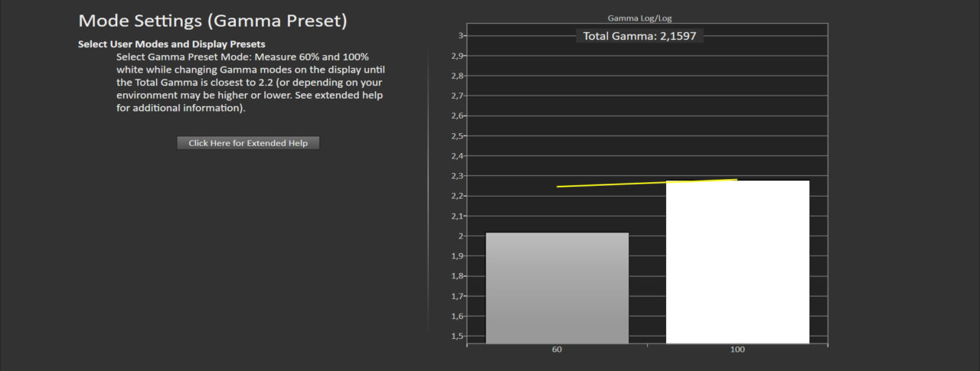Image resolution: width=980 pixels, height=371 pixels.
Task: Click the 3 label atop the y-axis
Action: click(x=461, y=36)
